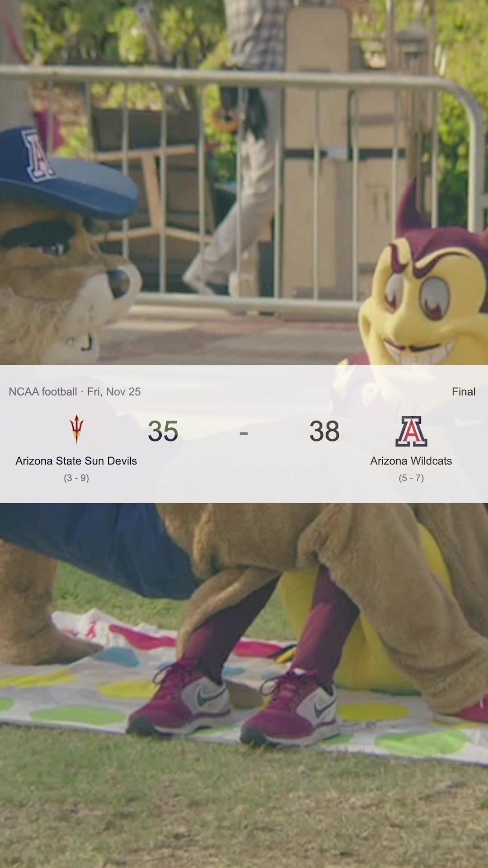Click the Final game status label
The width and height of the screenshot is (488, 868).
pyautogui.click(x=464, y=392)
